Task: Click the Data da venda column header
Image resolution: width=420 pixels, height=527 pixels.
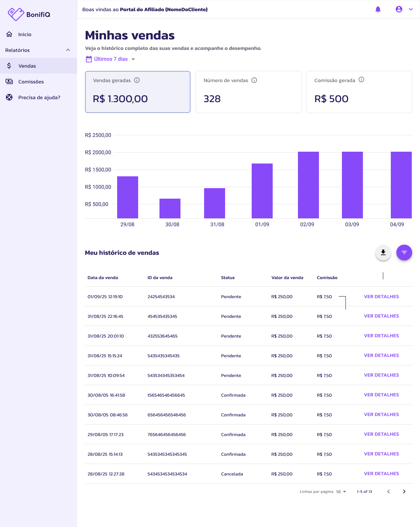Action: click(x=103, y=278)
